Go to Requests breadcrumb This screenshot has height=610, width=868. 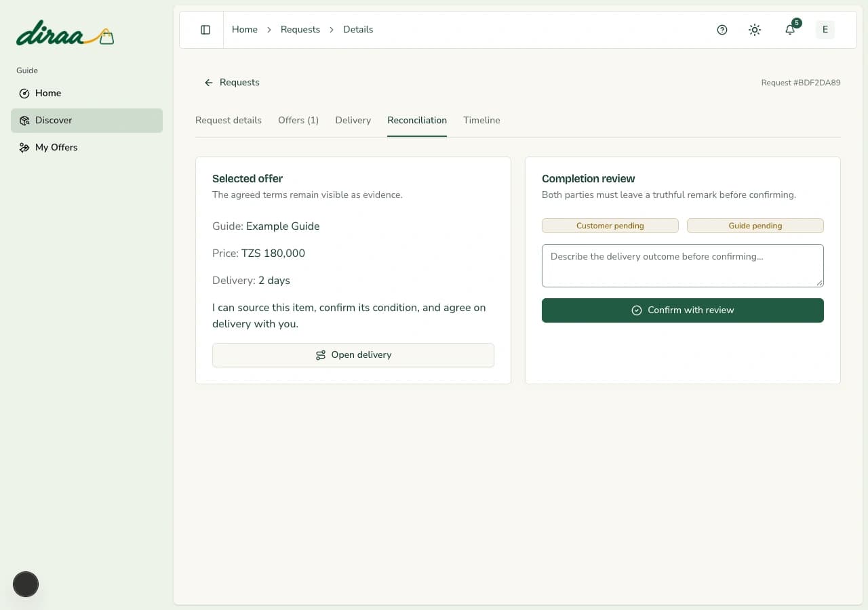pyautogui.click(x=300, y=30)
